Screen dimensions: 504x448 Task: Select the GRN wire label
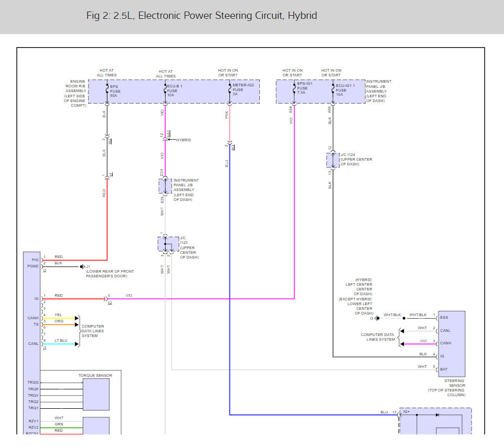[x=59, y=424]
